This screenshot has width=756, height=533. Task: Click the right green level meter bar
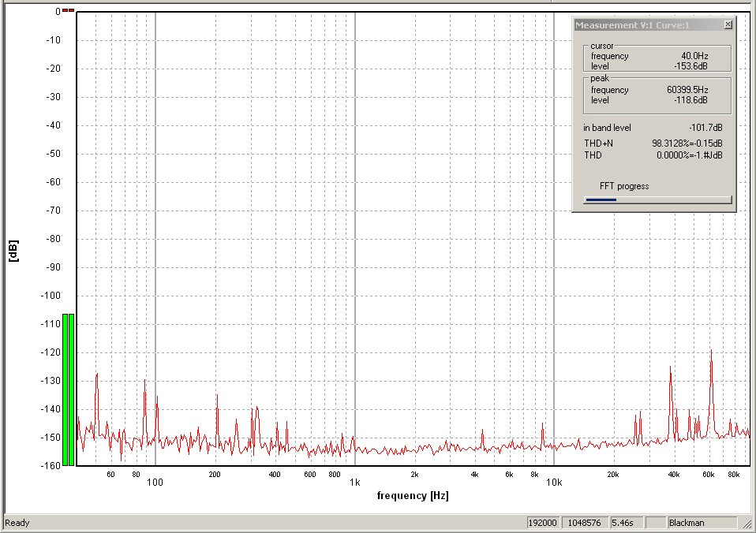pyautogui.click(x=72, y=389)
